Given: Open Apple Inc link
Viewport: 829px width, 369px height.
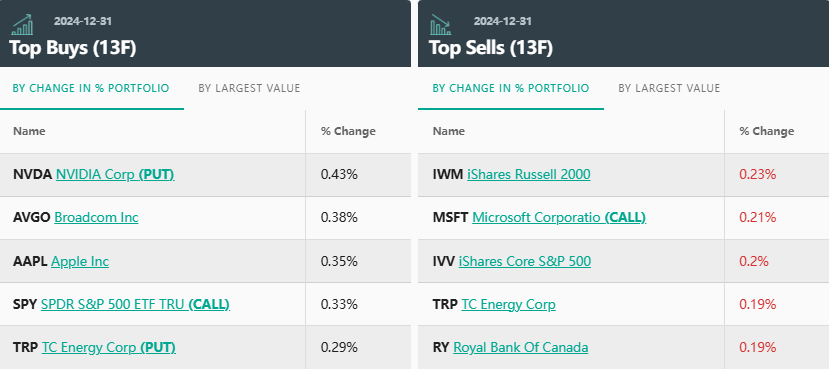Looking at the screenshot, I should point(80,261).
